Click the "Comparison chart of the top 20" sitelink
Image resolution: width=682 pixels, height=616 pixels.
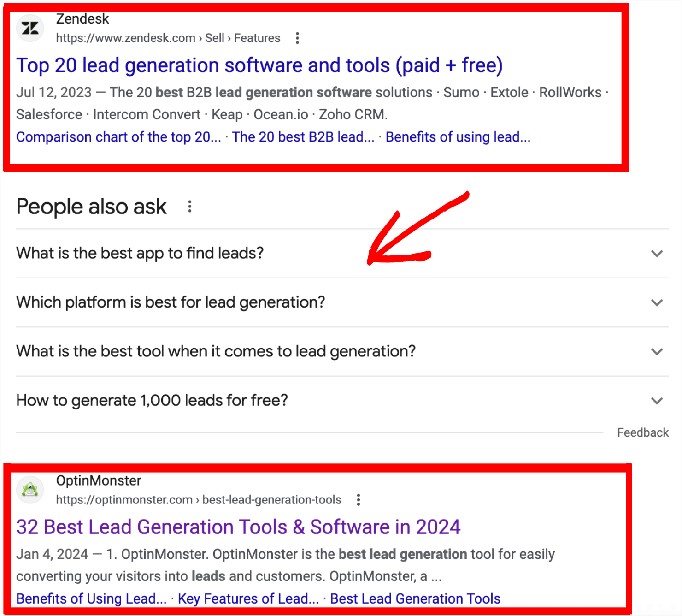(x=119, y=137)
